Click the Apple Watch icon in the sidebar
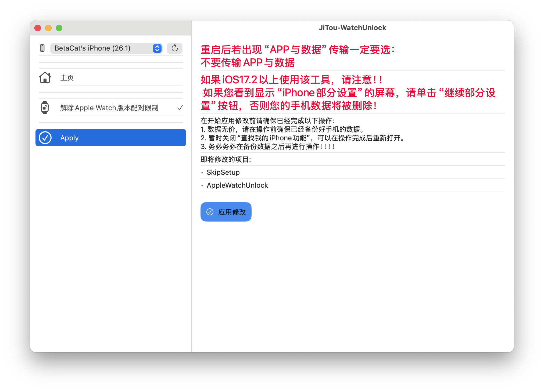Image resolution: width=544 pixels, height=392 pixels. tap(45, 108)
